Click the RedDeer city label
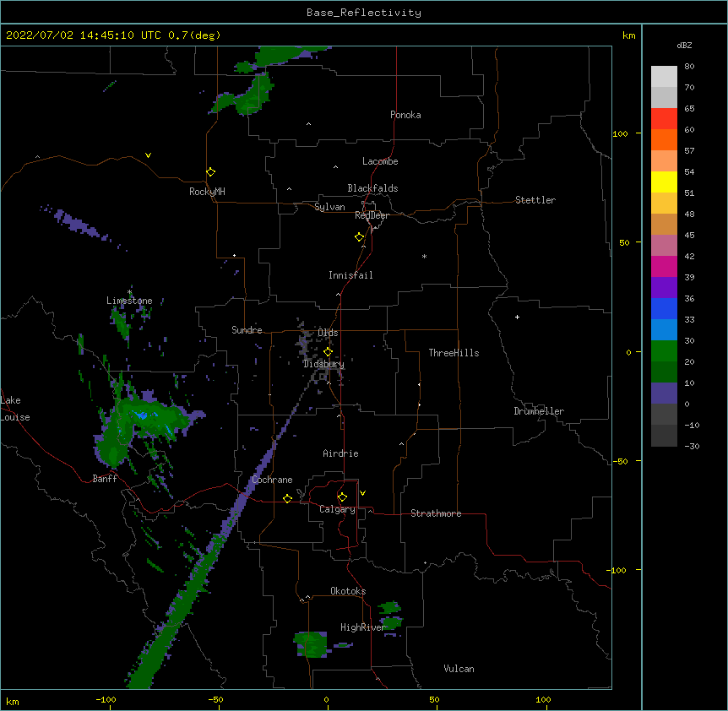The height and width of the screenshot is (711, 728). 372,215
